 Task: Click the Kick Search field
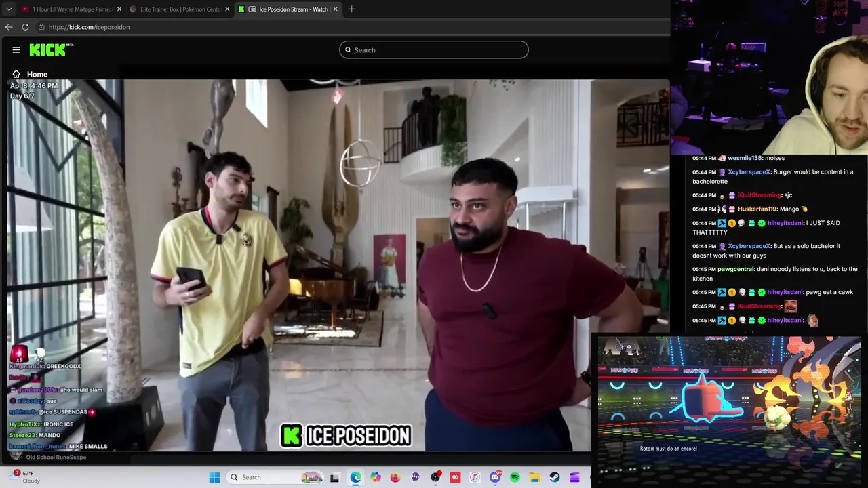pyautogui.click(x=434, y=49)
